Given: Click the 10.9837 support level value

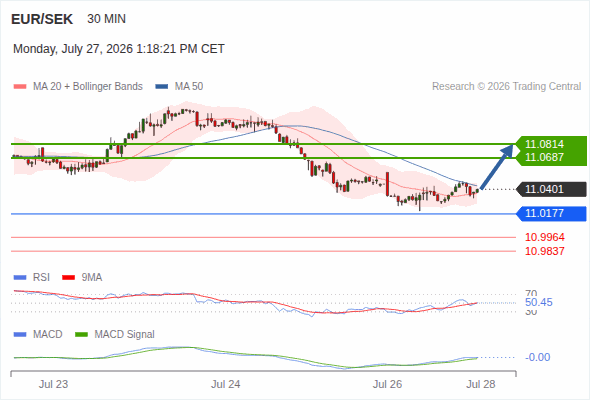Looking at the screenshot, I should coord(544,251).
